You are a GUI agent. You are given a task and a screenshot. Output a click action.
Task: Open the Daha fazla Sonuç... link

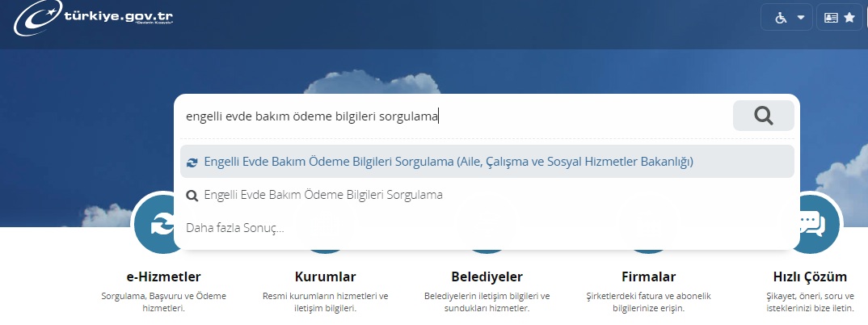click(x=235, y=228)
